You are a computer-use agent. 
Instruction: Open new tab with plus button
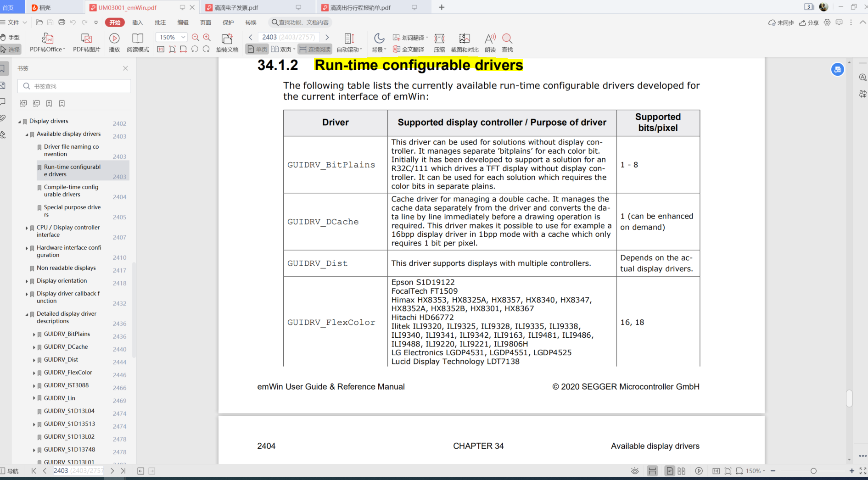click(442, 7)
